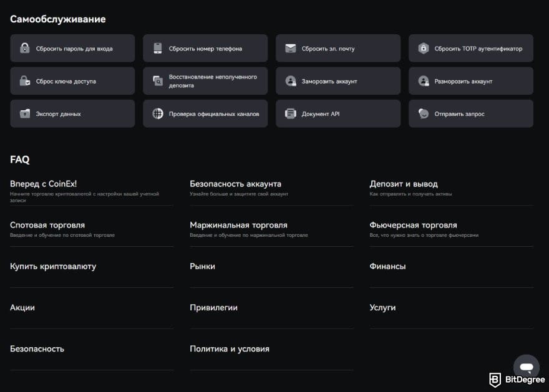Viewport: 549px width, 392px height.
Task: Click the Самообслуживание heading
Action: coord(58,19)
